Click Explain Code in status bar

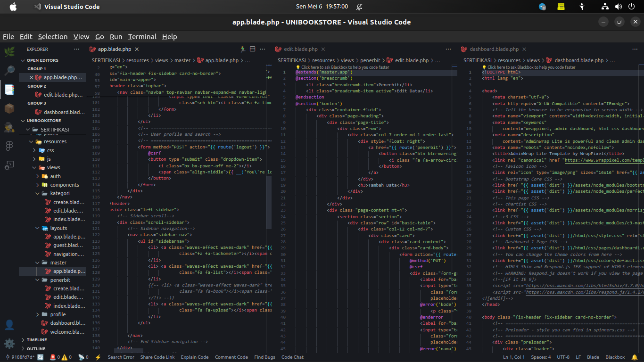pyautogui.click(x=194, y=357)
